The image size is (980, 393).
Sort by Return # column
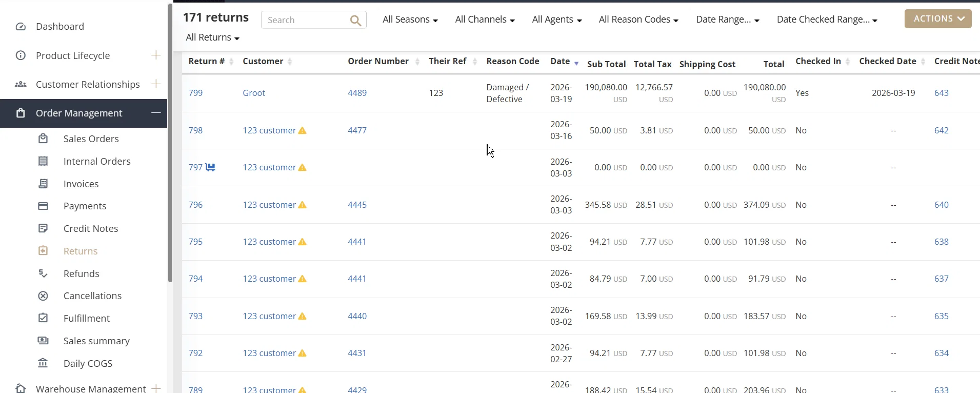(211, 62)
